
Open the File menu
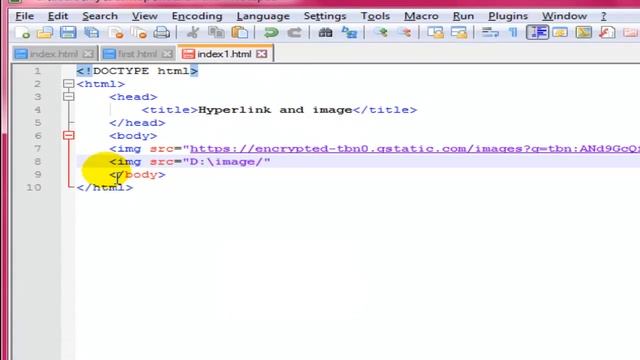point(24,16)
